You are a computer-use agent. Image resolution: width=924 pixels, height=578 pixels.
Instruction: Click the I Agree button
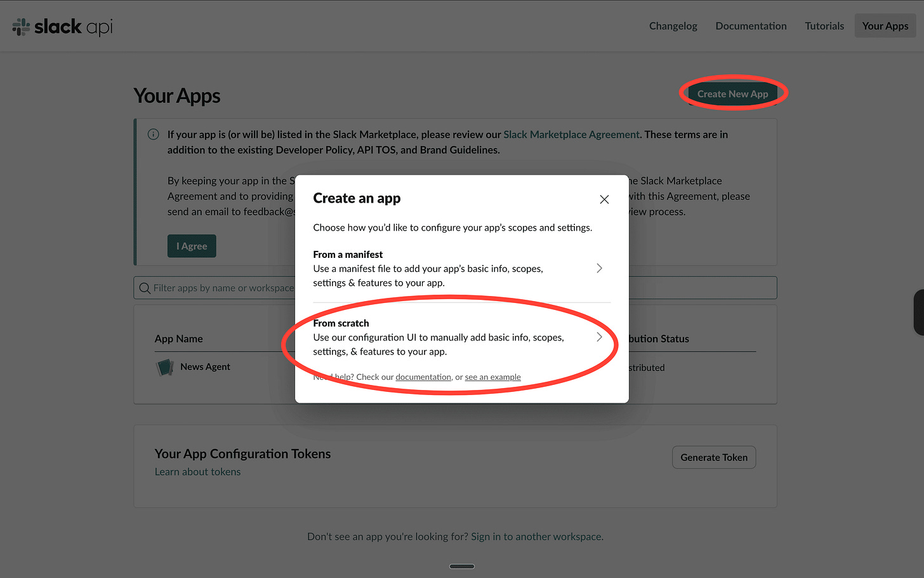tap(192, 246)
